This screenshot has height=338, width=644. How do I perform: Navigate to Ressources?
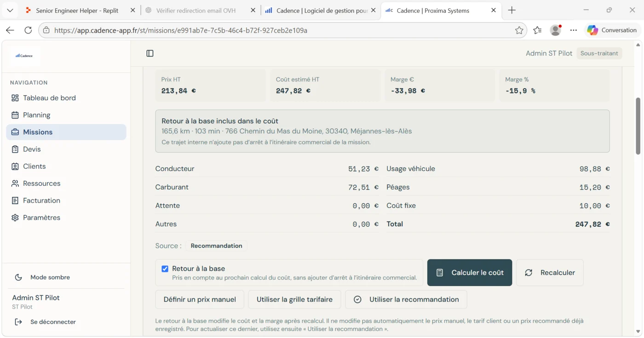66,183
